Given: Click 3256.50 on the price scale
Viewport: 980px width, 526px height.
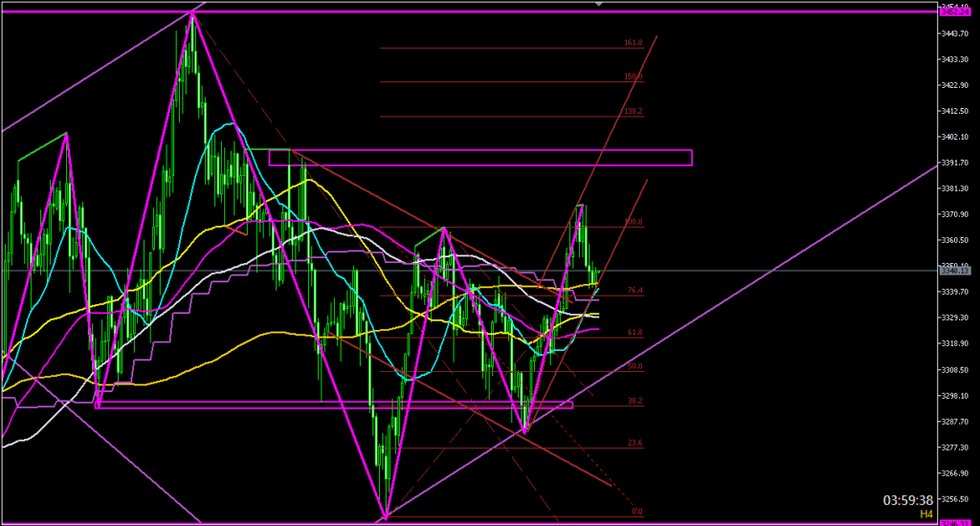Looking at the screenshot, I should pyautogui.click(x=956, y=499).
